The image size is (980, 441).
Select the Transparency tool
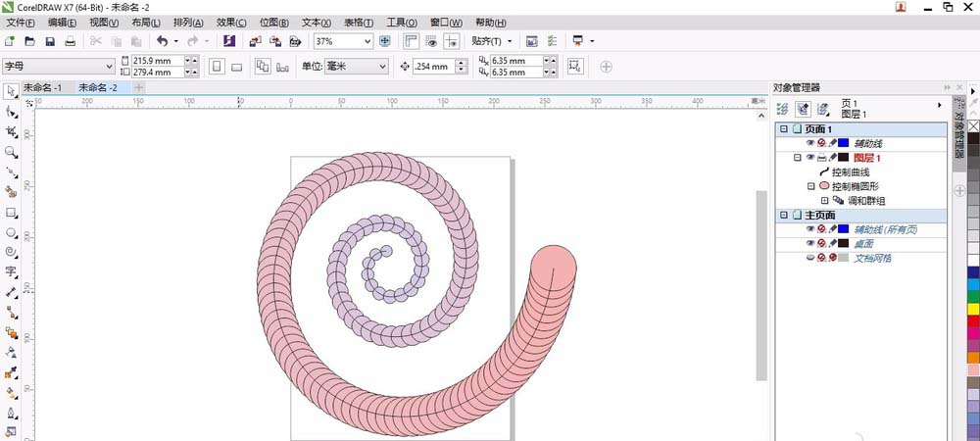pos(11,352)
